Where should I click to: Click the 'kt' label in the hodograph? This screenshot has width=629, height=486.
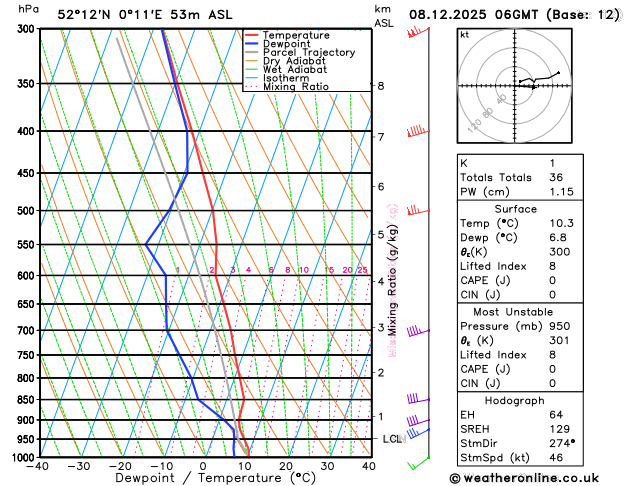point(465,35)
